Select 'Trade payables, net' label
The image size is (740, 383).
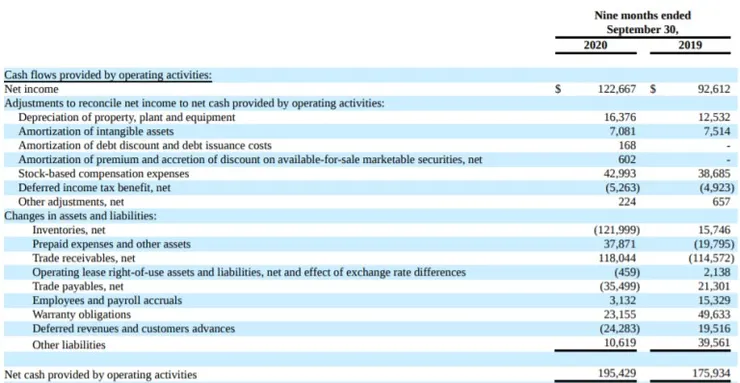point(78,286)
